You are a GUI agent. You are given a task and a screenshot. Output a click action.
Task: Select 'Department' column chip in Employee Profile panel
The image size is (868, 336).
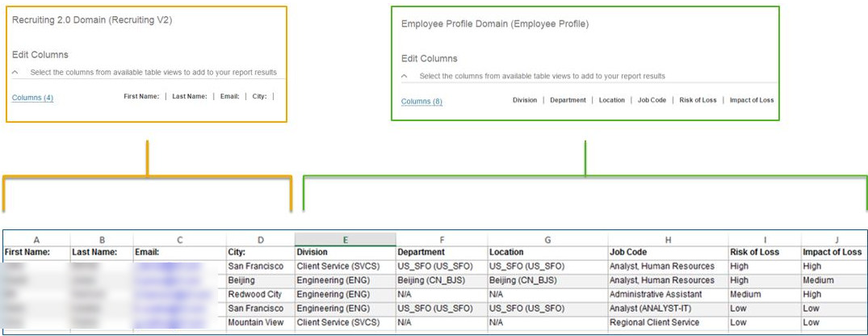(568, 100)
